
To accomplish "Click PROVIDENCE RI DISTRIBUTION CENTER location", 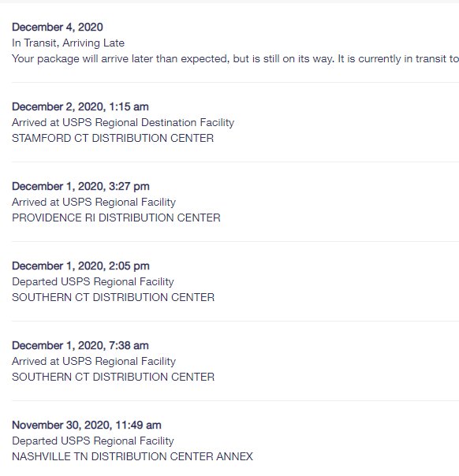I will point(116,218).
